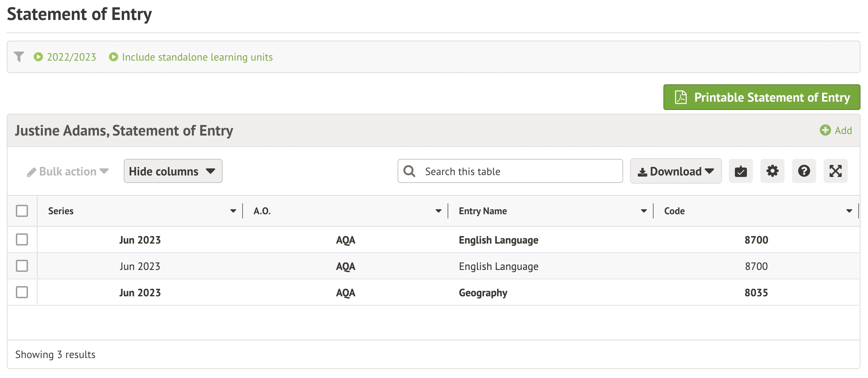This screenshot has height=378, width=868.
Task: Open the Download dropdown menu
Action: [x=675, y=171]
